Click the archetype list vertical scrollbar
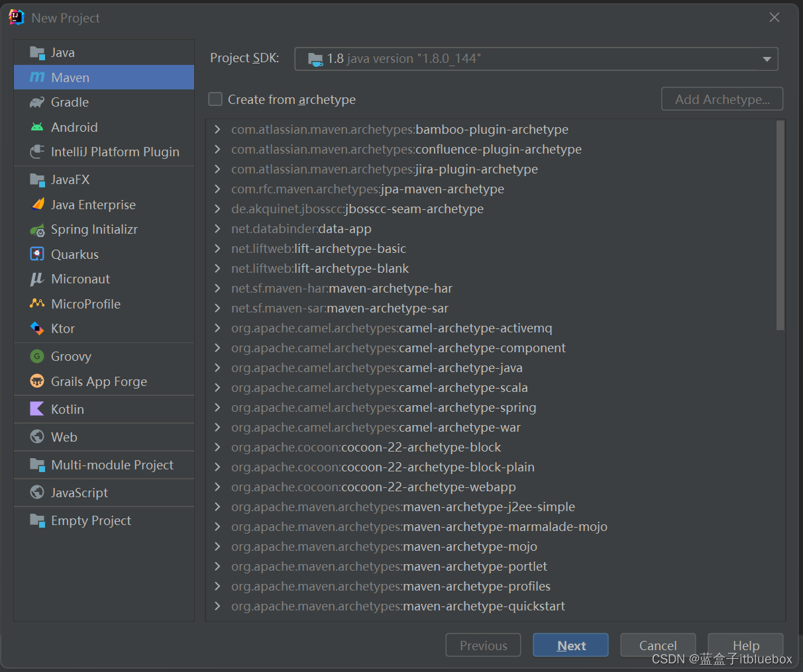Viewport: 803px width, 672px height. 780,225
